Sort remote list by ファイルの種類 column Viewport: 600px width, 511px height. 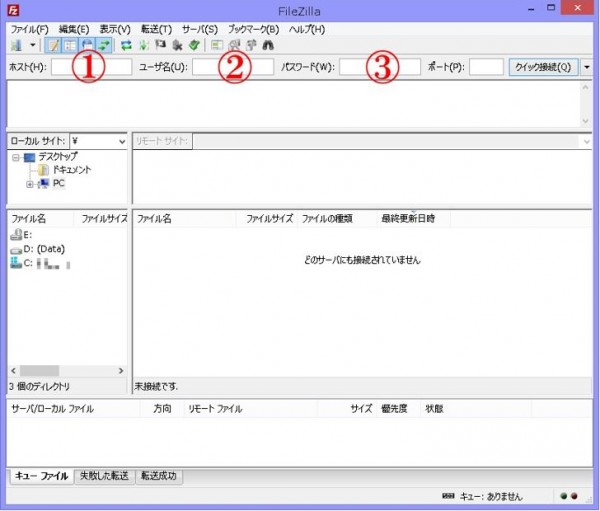coord(338,219)
